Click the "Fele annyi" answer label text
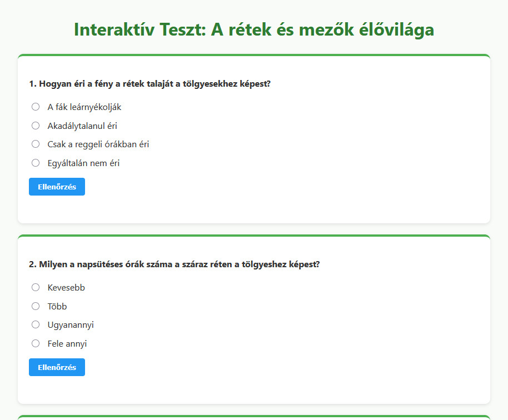This screenshot has width=508, height=420. pos(67,344)
